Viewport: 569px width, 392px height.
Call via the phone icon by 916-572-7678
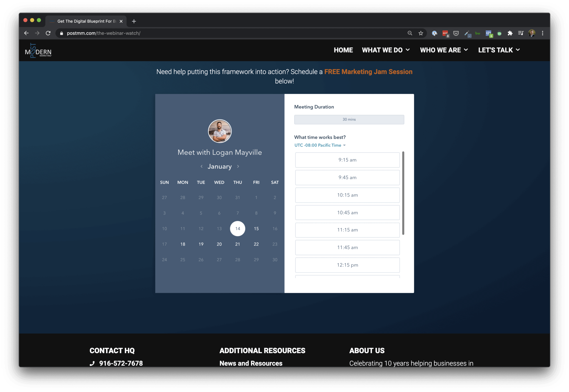(92, 363)
